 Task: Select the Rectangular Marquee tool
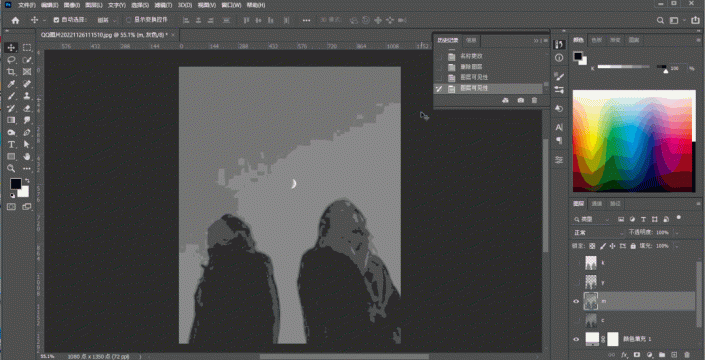27,48
